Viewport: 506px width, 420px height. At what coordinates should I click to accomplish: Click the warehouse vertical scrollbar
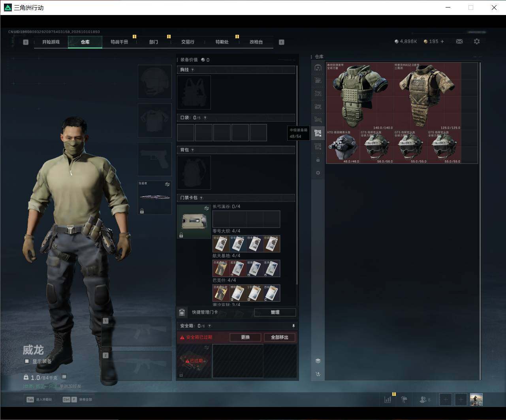(x=480, y=221)
